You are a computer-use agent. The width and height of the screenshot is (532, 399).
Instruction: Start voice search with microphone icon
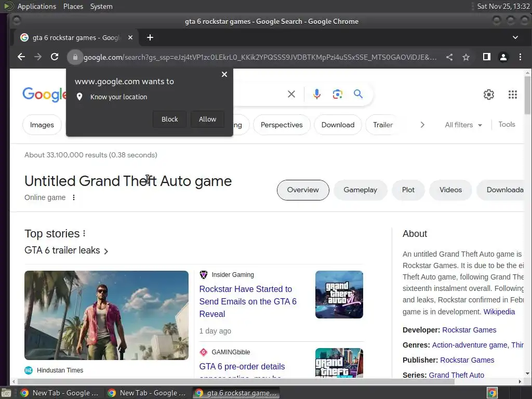316,94
